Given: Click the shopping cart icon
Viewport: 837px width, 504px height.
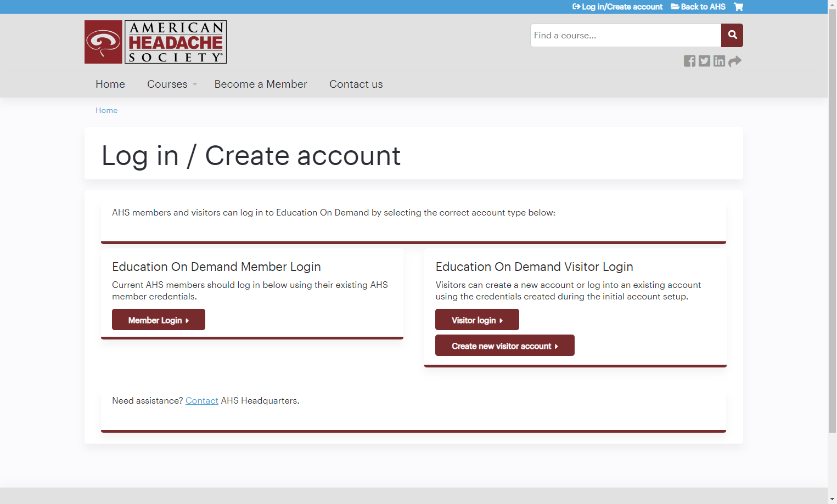Looking at the screenshot, I should (x=738, y=7).
